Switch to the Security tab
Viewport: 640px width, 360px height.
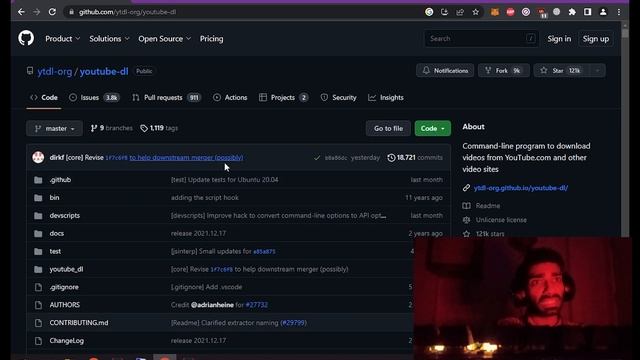[338, 98]
